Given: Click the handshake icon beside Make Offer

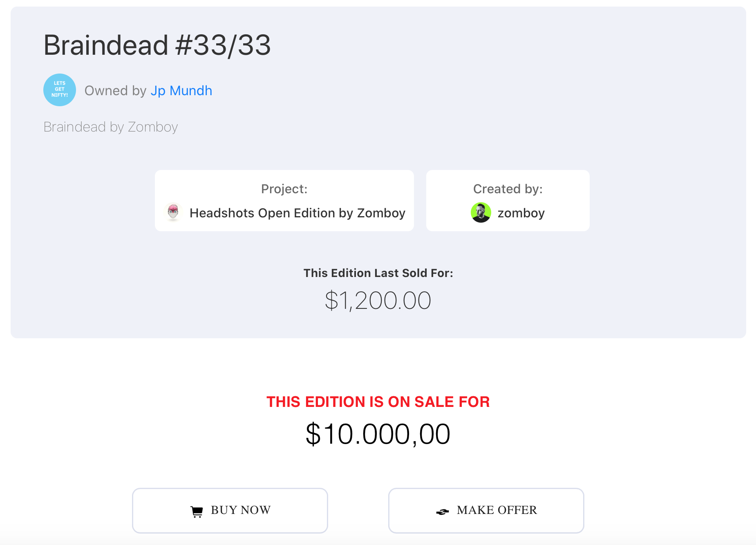Looking at the screenshot, I should coord(442,511).
